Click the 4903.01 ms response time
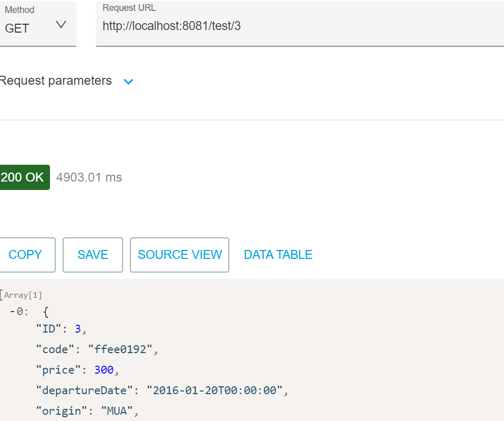 [x=89, y=177]
